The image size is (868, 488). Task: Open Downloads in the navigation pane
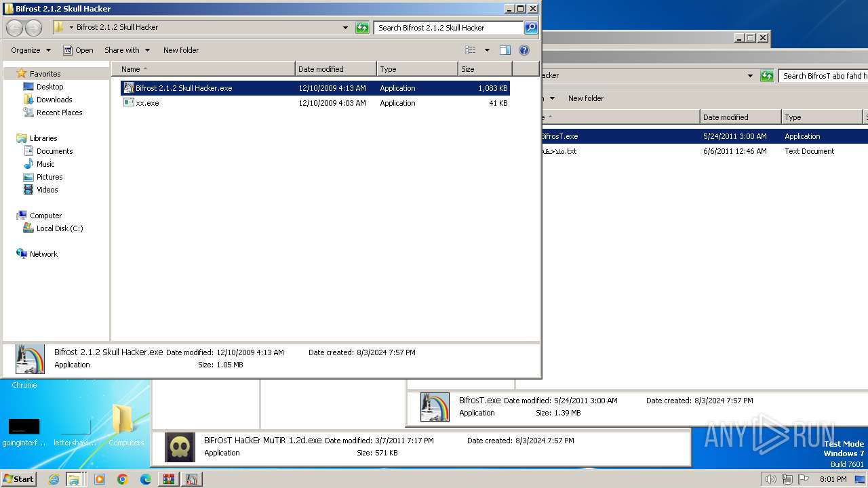click(54, 100)
